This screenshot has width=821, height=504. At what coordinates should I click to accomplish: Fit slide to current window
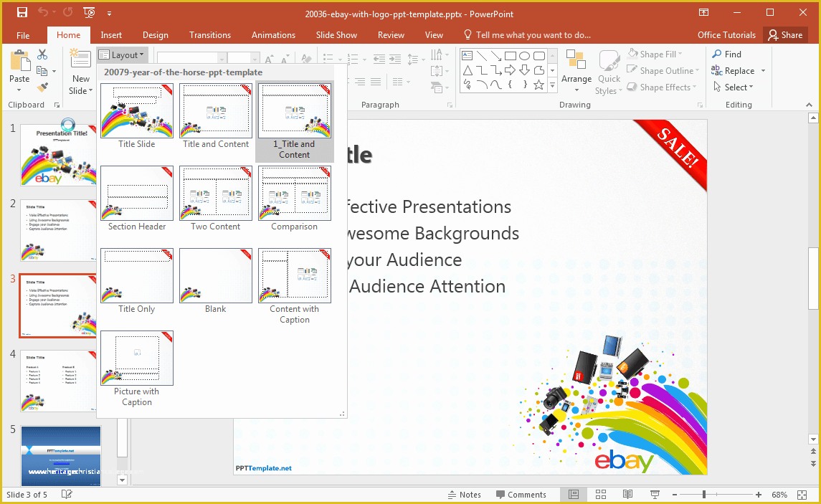802,495
